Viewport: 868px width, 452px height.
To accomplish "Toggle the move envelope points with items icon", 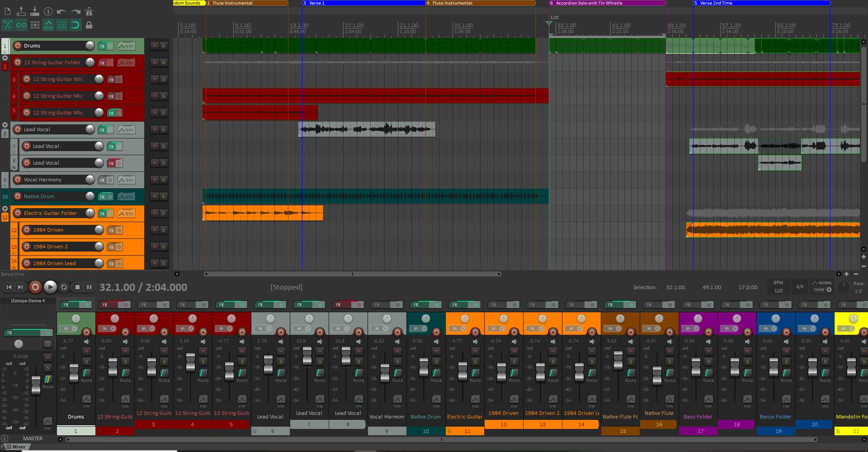I will click(48, 25).
